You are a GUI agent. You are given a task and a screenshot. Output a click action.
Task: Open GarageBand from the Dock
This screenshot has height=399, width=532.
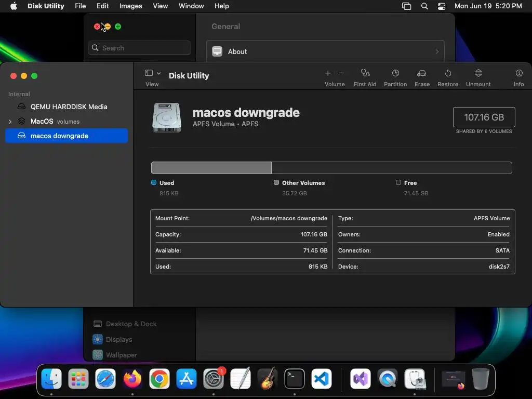point(268,379)
